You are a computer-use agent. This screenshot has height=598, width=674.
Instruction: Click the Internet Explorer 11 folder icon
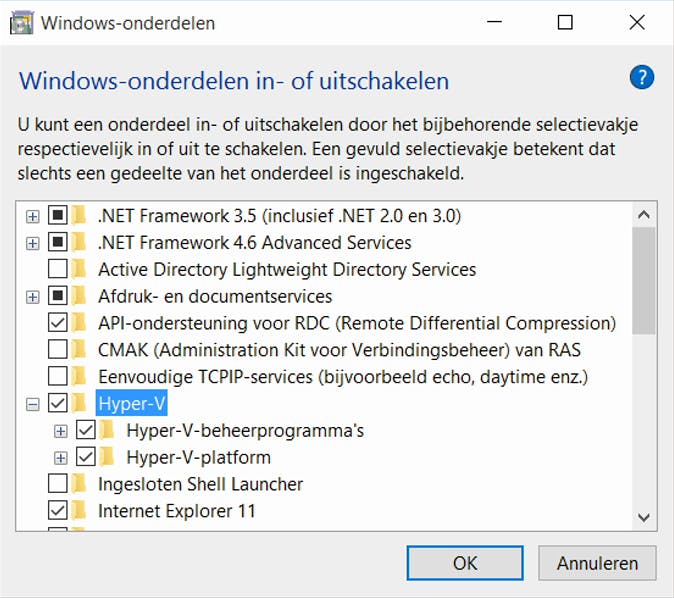[x=79, y=512]
